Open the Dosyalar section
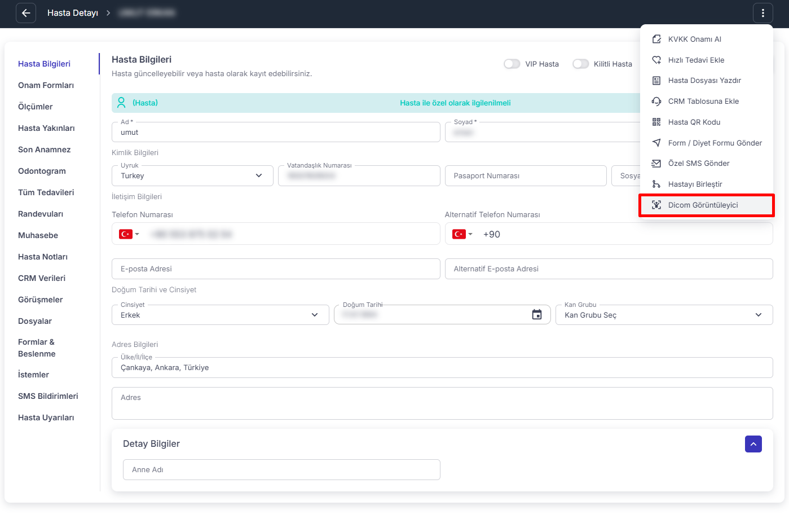789x532 pixels. [35, 321]
